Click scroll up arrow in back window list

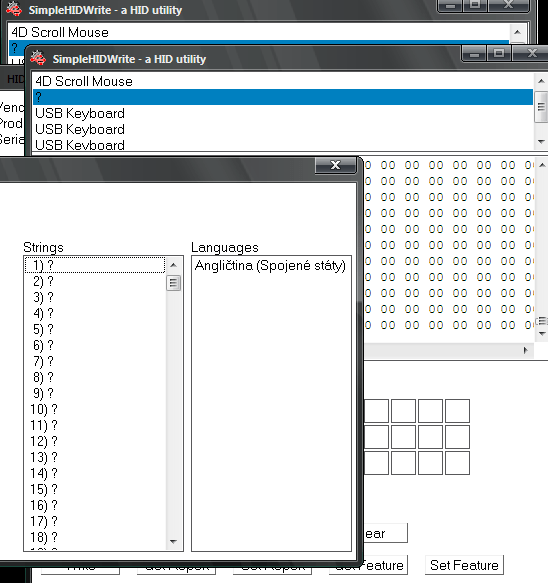tap(518, 32)
